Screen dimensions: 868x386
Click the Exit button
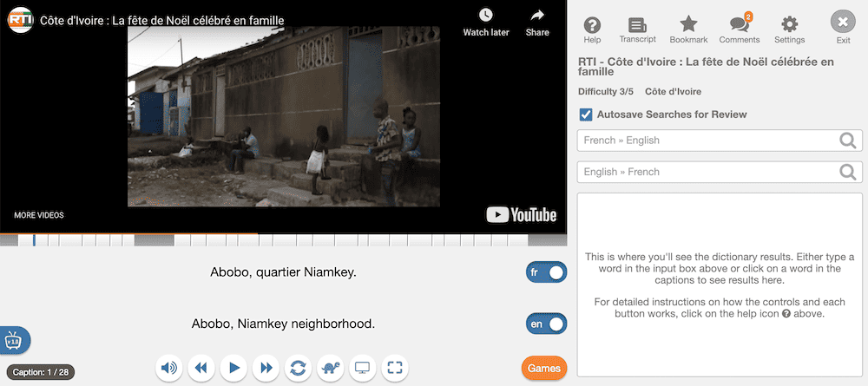click(x=843, y=27)
